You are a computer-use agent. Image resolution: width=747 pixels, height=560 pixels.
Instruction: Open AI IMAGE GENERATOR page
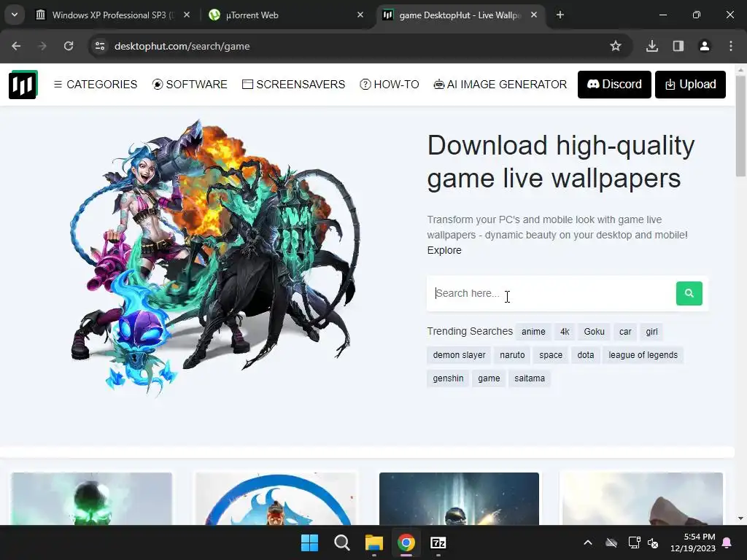(500, 85)
